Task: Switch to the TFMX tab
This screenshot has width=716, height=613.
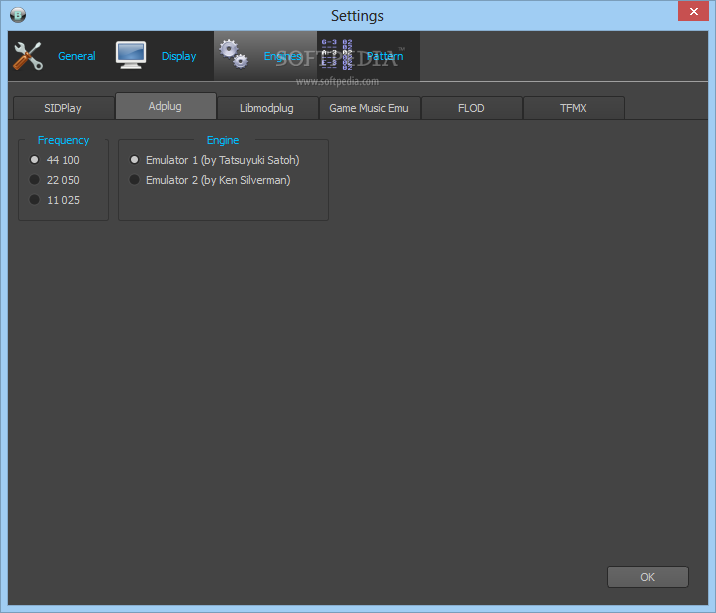Action: [x=574, y=108]
